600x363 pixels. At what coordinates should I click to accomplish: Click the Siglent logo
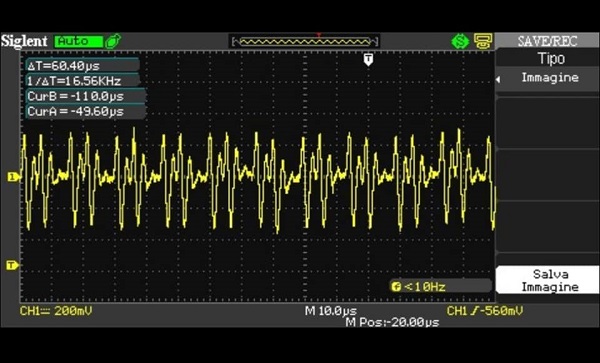click(x=24, y=41)
